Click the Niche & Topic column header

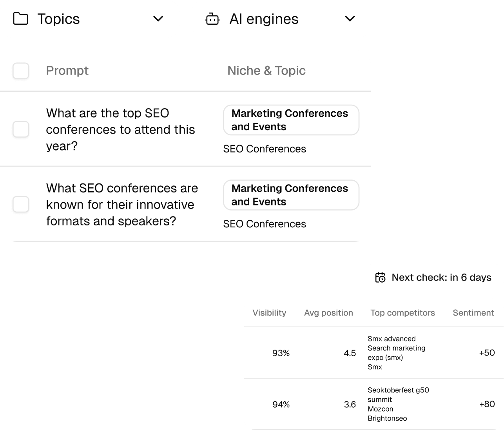[267, 71]
